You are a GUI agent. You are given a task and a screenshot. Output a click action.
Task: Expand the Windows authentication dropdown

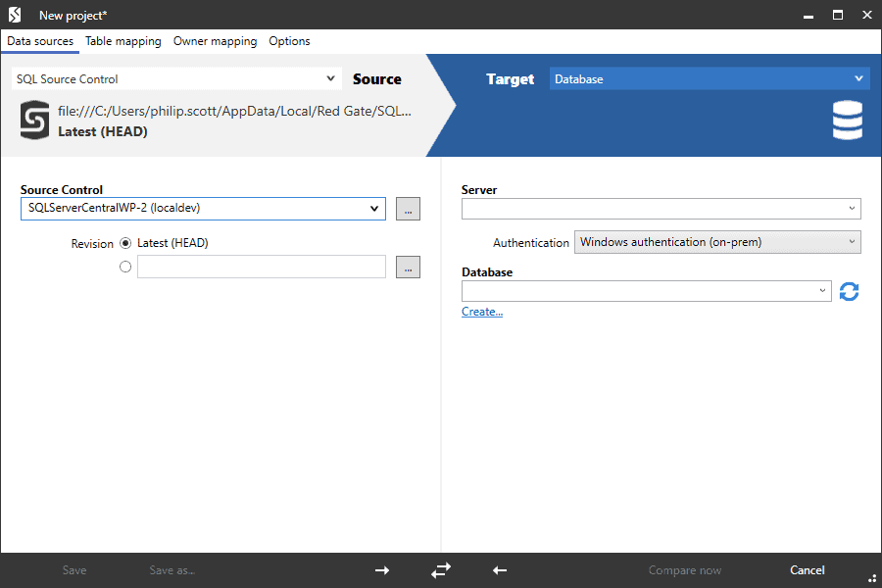(x=717, y=242)
